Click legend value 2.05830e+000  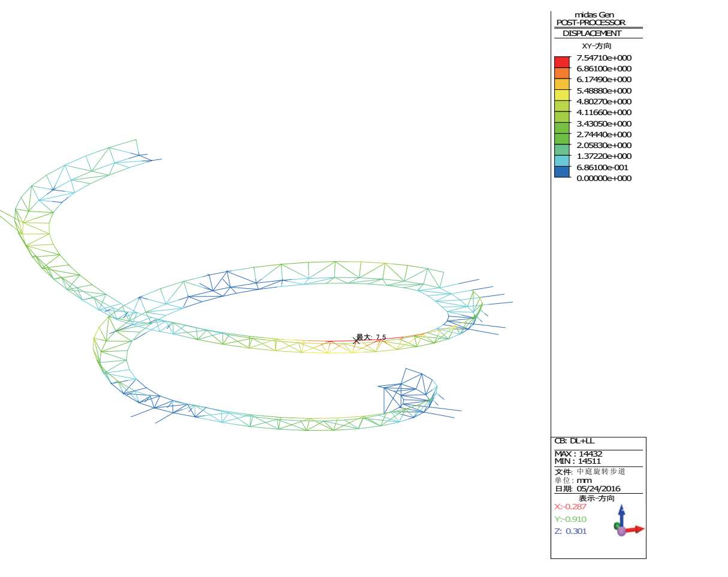click(604, 146)
